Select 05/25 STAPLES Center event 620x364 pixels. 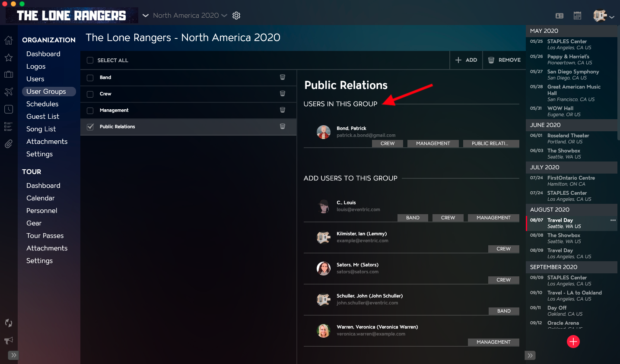coord(571,44)
